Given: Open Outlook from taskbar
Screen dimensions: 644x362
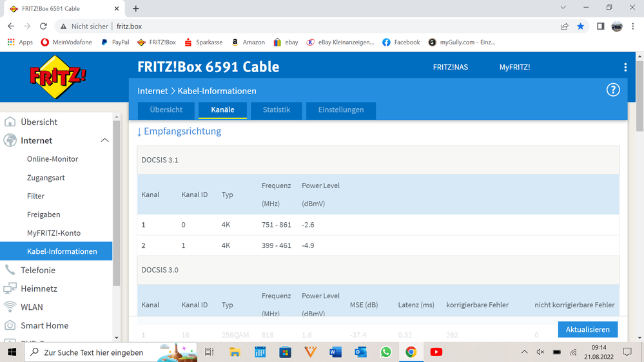Looking at the screenshot, I should click(x=360, y=352).
